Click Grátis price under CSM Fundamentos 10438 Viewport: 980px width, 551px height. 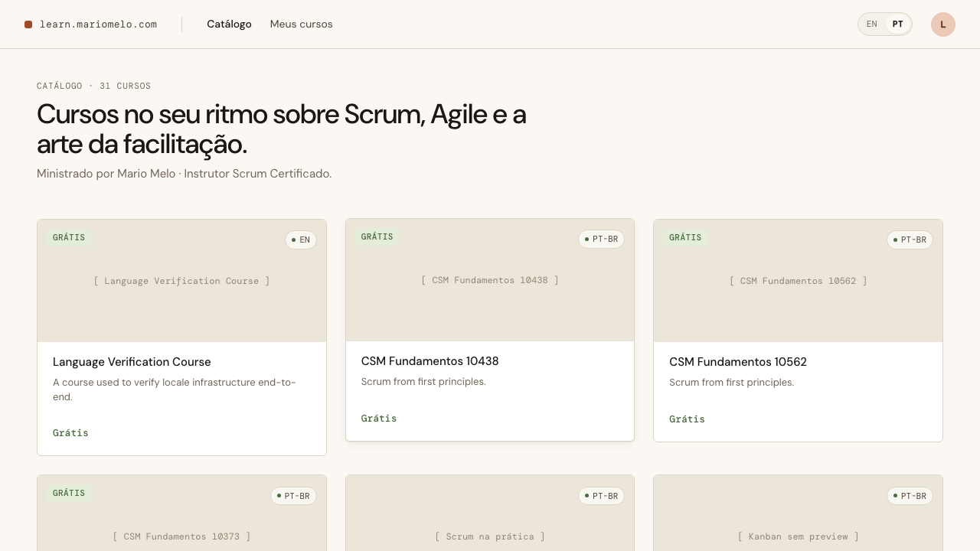379,419
